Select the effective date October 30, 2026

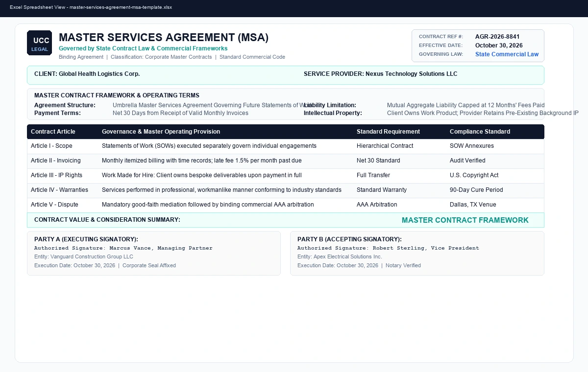tap(499, 46)
